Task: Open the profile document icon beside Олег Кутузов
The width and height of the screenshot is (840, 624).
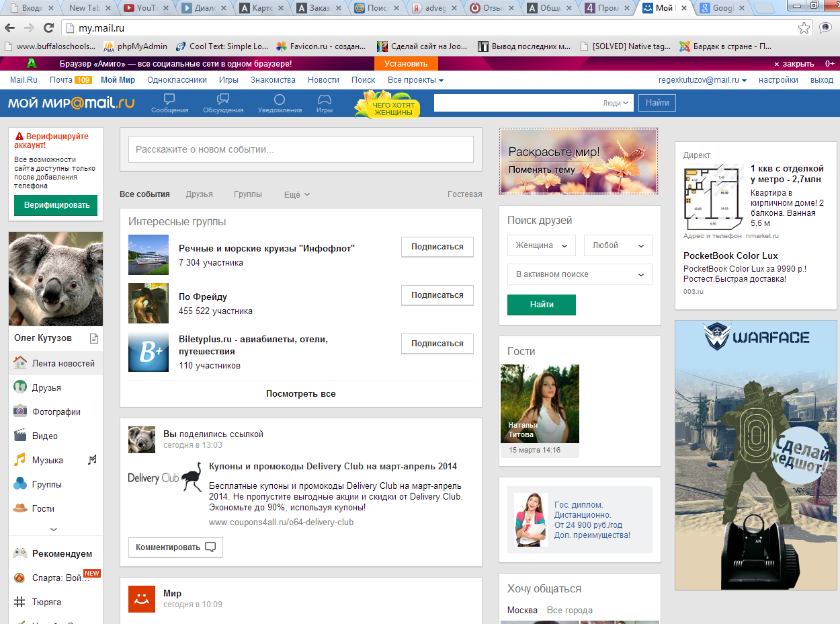Action: 94,338
